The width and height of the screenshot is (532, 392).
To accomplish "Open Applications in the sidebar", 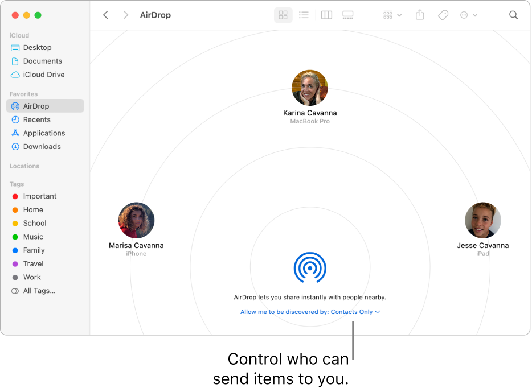I will click(44, 133).
